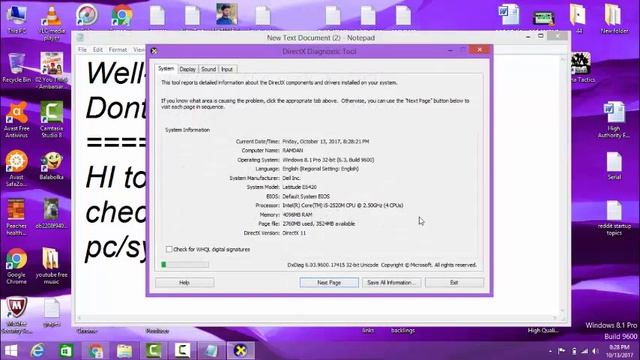Switch to DirectX Diagnostic taskbar icon

[x=240, y=351]
